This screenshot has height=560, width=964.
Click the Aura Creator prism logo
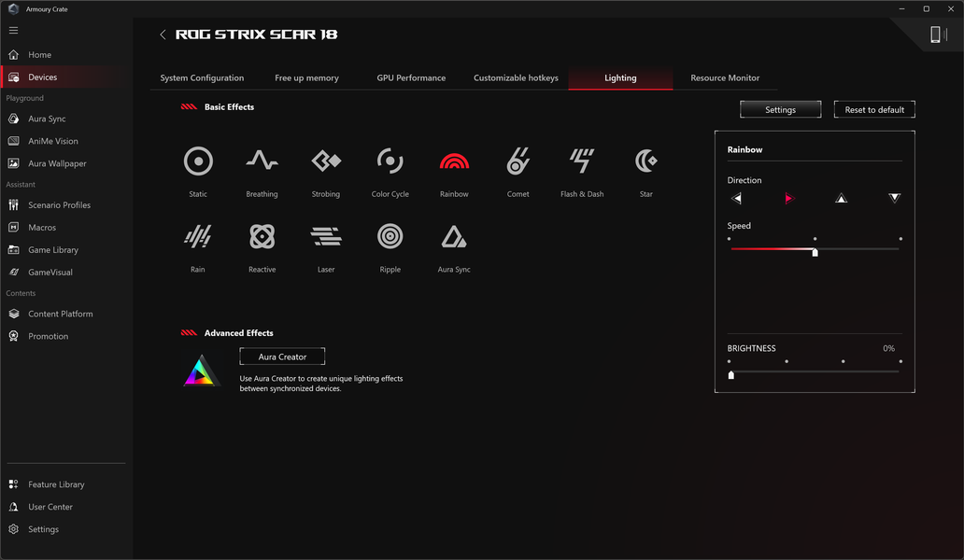click(201, 371)
